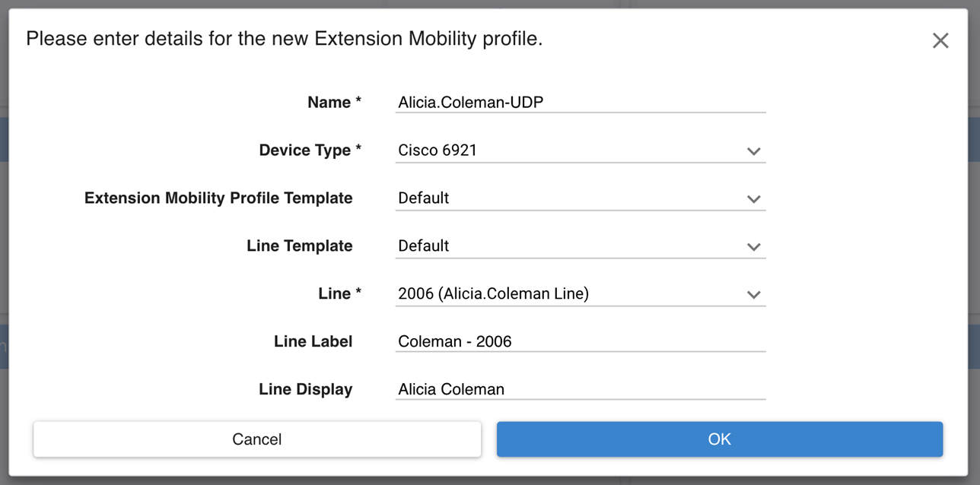Click the Extension Mobility Profile Template label
The width and height of the screenshot is (980, 485).
(x=218, y=198)
